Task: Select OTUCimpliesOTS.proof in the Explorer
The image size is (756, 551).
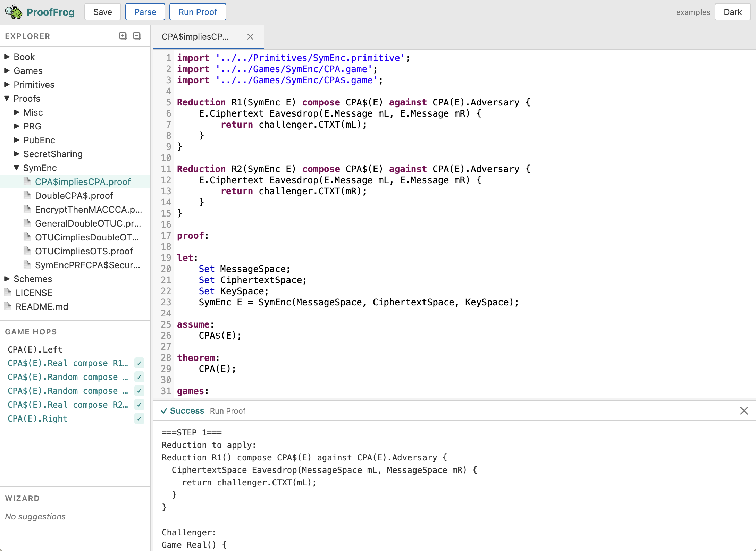Action: coord(84,251)
